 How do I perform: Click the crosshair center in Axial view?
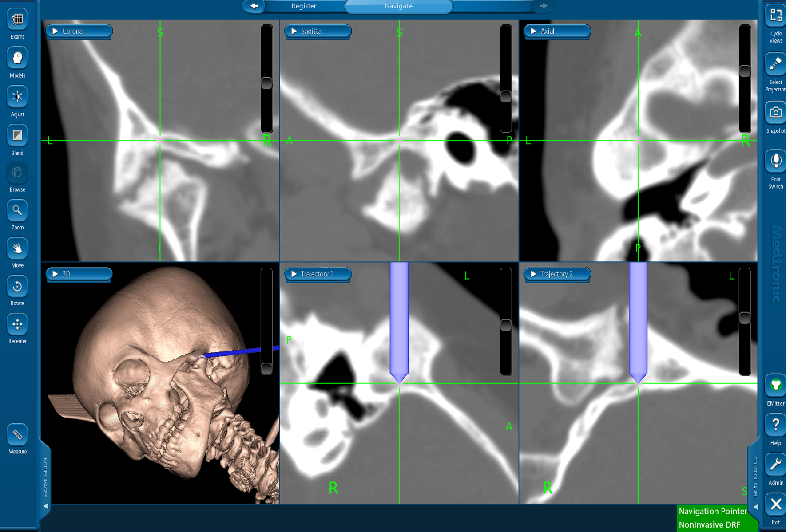[638, 141]
